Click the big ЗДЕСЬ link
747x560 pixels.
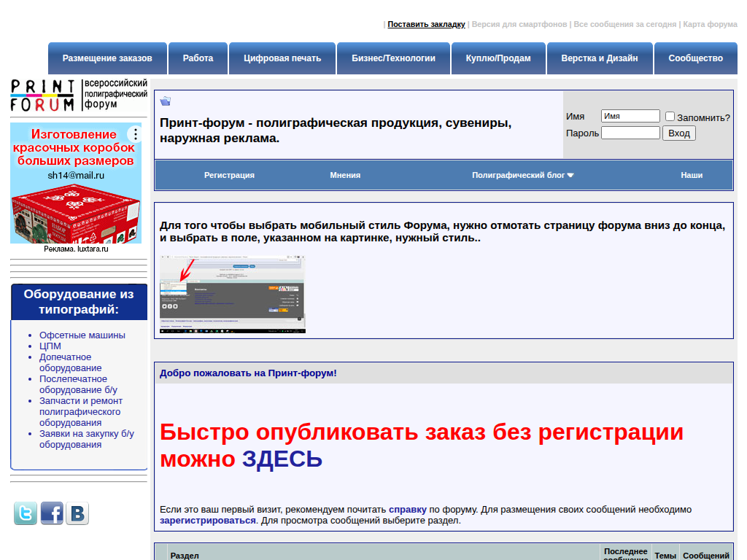[282, 459]
